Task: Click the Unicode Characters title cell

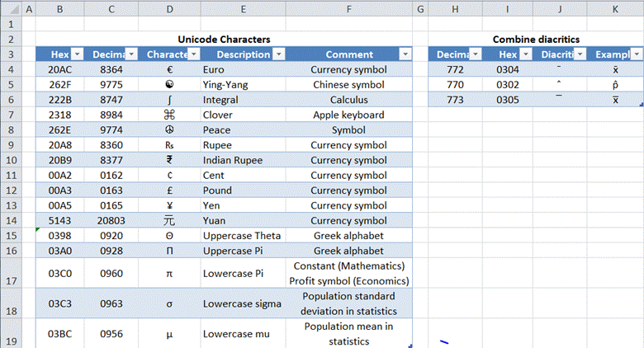Action: pos(224,39)
